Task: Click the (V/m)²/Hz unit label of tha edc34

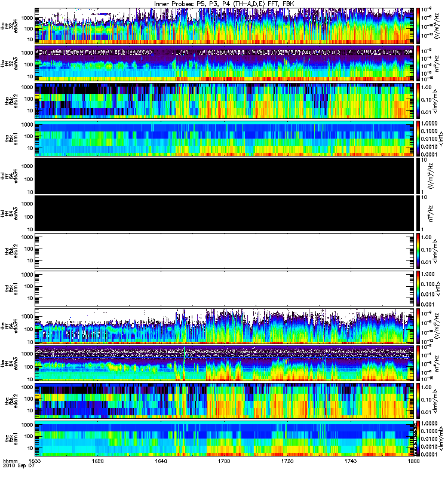Action: tap(437, 26)
